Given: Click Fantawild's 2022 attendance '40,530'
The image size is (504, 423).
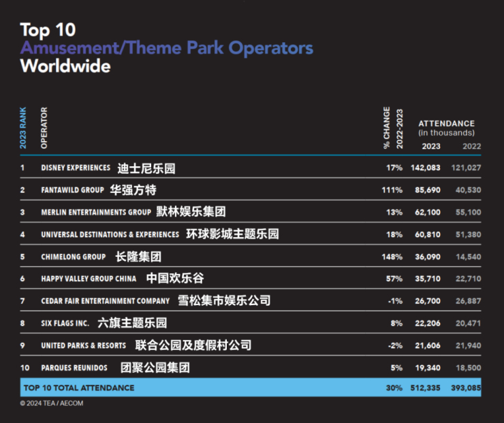Looking at the screenshot, I should [469, 190].
